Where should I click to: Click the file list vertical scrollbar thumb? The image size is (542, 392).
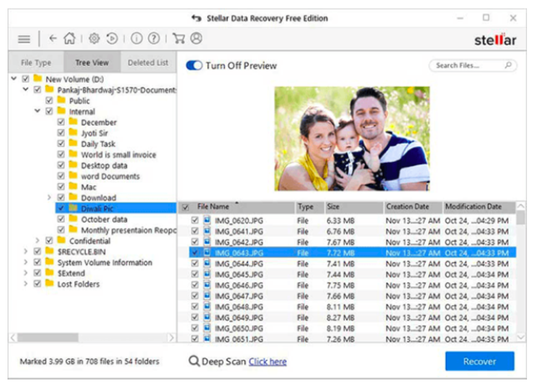pyautogui.click(x=520, y=218)
